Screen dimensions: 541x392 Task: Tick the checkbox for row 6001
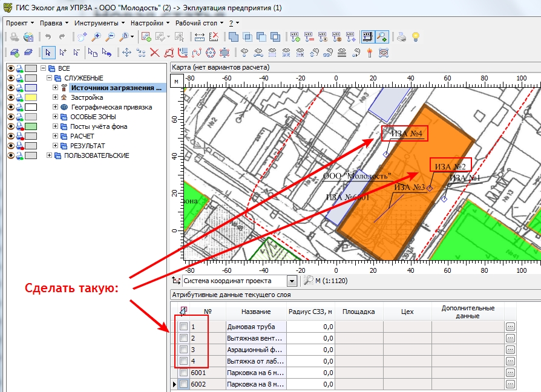[x=183, y=373]
